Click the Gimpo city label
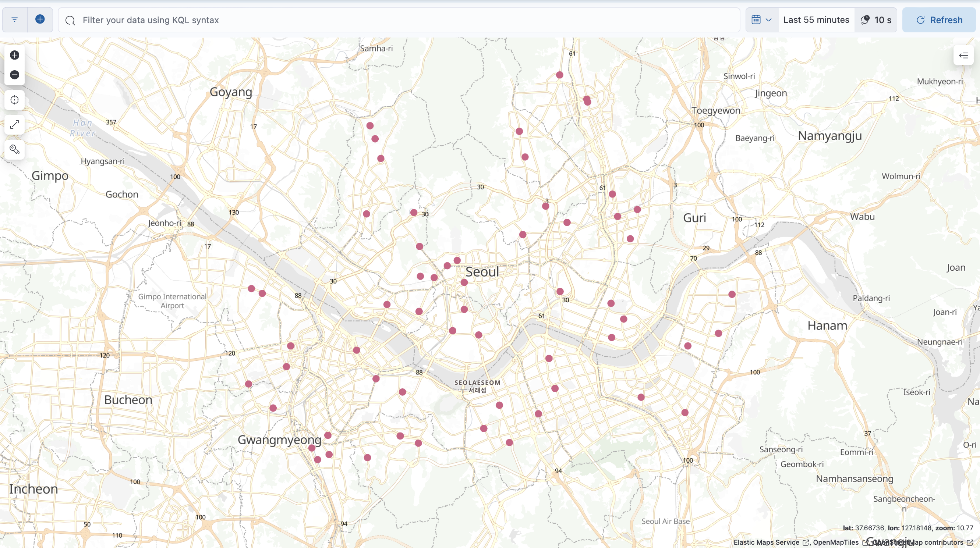 pyautogui.click(x=50, y=176)
